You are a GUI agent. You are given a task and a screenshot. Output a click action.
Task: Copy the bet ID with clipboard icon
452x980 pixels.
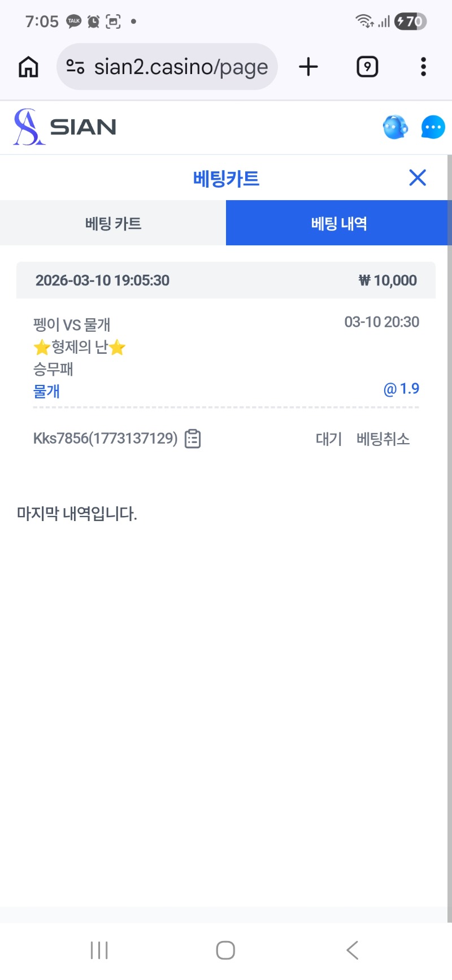pos(193,439)
